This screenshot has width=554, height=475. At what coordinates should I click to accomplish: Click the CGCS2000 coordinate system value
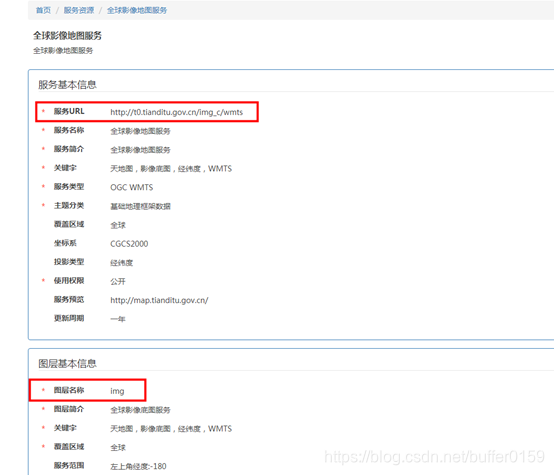[x=129, y=244]
